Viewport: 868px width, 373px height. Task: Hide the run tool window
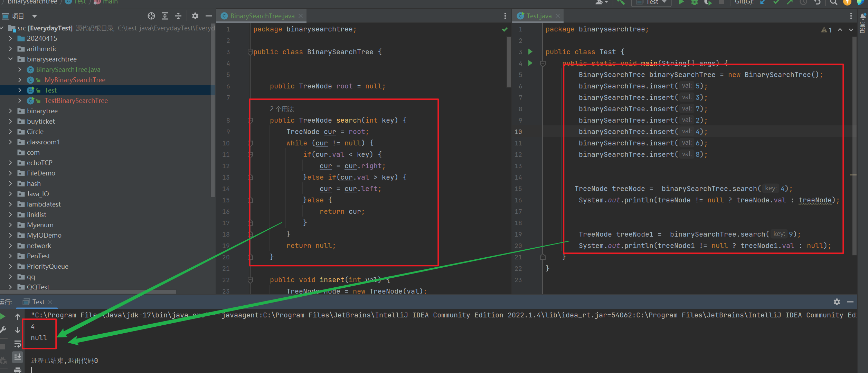[850, 302]
